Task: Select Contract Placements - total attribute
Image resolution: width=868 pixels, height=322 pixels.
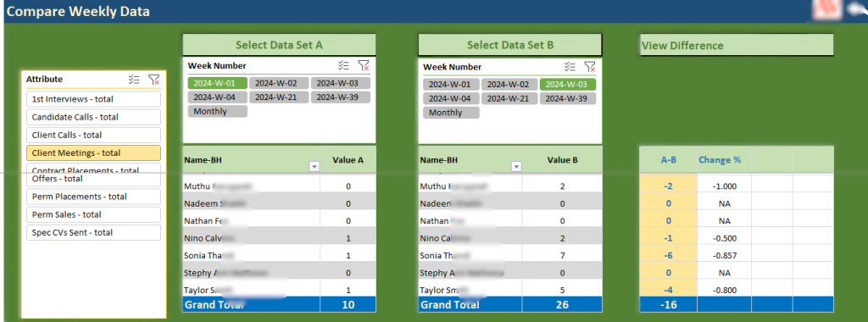Action: (x=93, y=168)
